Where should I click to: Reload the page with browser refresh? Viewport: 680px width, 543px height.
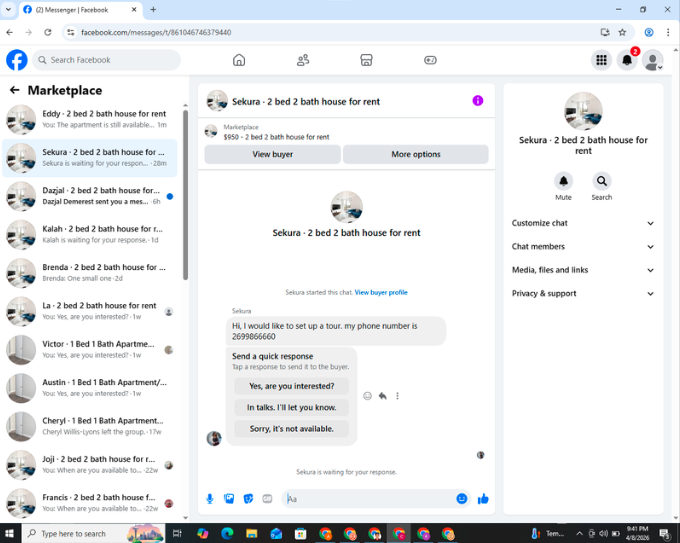(48, 32)
